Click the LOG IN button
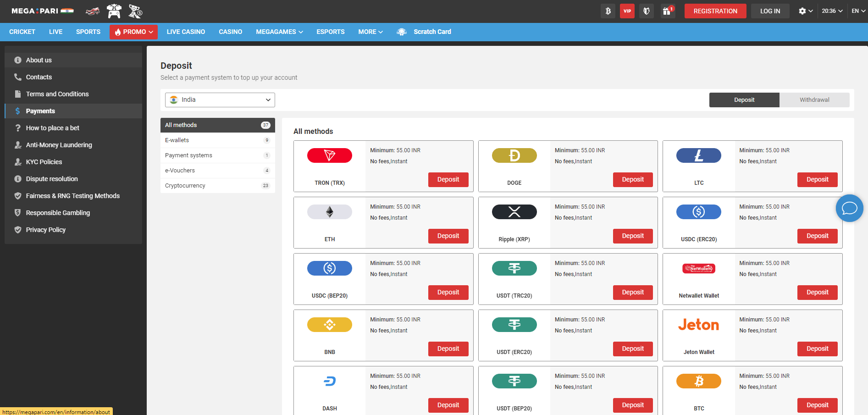The height and width of the screenshot is (415, 868). pos(770,11)
